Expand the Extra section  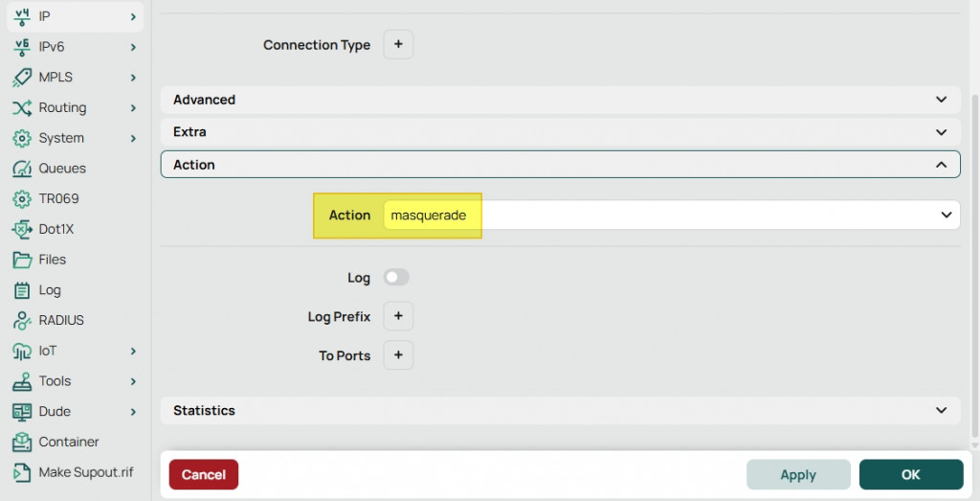click(560, 131)
